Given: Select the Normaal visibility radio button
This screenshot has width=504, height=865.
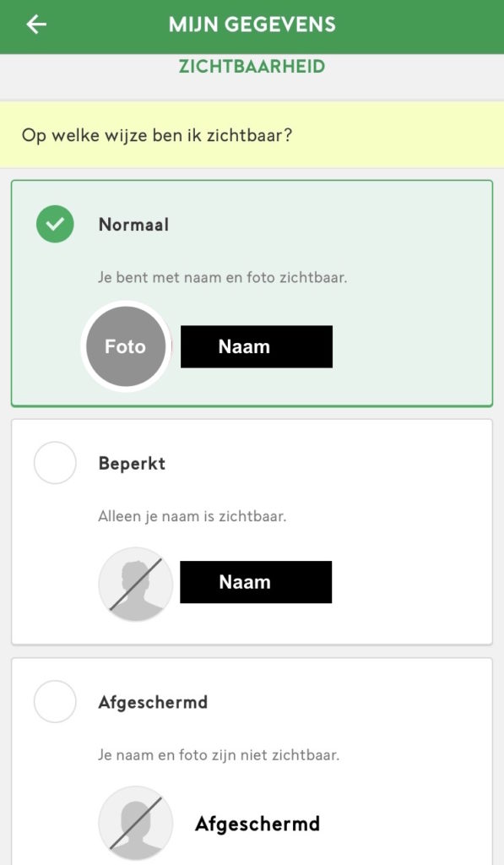Looking at the screenshot, I should pyautogui.click(x=55, y=224).
